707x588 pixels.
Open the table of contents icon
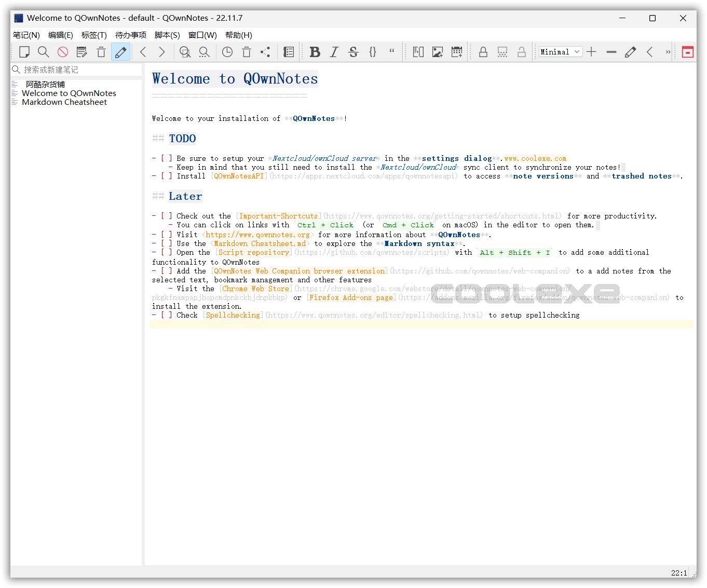click(x=289, y=52)
